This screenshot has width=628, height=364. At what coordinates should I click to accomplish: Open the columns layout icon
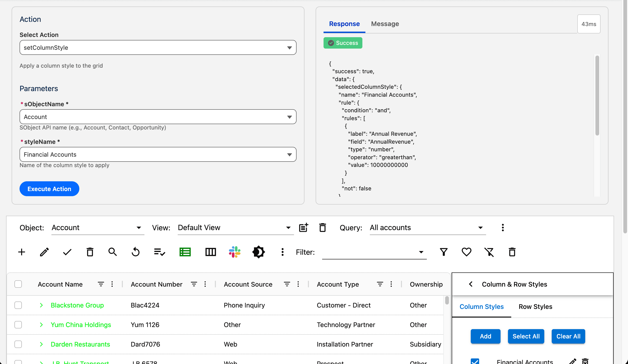pos(210,252)
